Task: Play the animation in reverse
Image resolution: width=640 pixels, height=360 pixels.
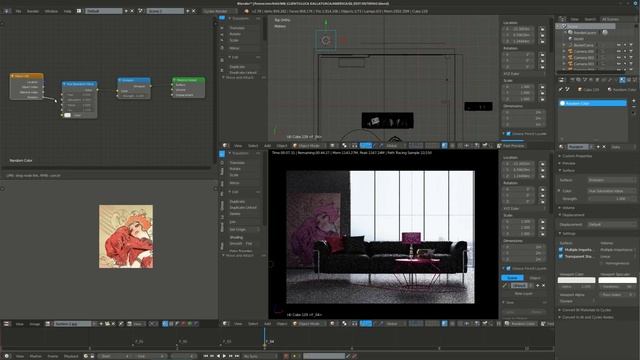Action: (x=218, y=356)
